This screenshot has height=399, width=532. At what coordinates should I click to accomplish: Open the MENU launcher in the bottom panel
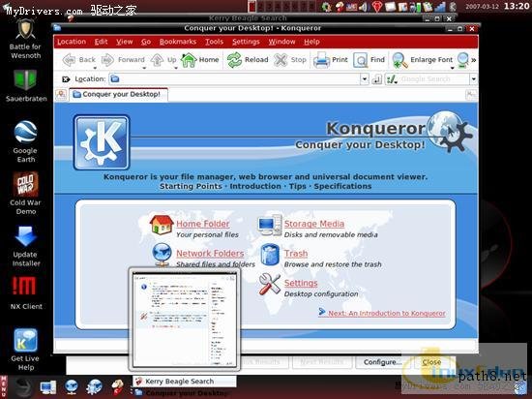pyautogui.click(x=4, y=386)
